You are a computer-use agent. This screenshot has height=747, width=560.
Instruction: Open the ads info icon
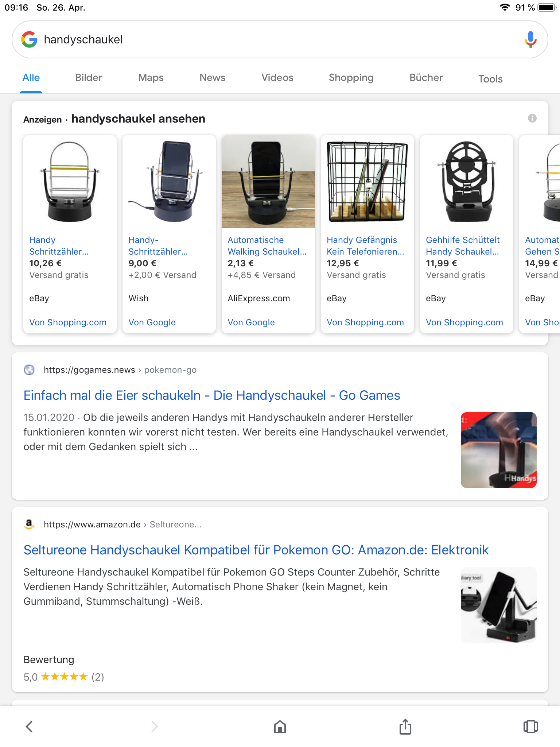(532, 118)
